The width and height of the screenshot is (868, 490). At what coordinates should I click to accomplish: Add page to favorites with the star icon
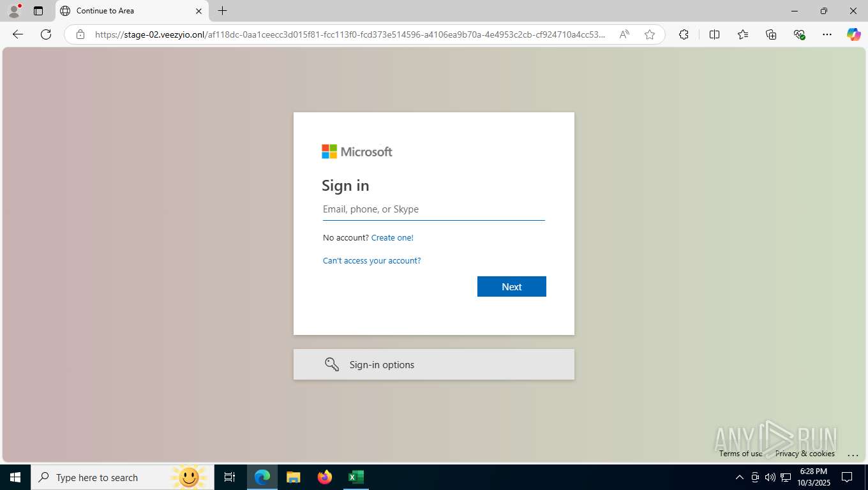pos(650,34)
